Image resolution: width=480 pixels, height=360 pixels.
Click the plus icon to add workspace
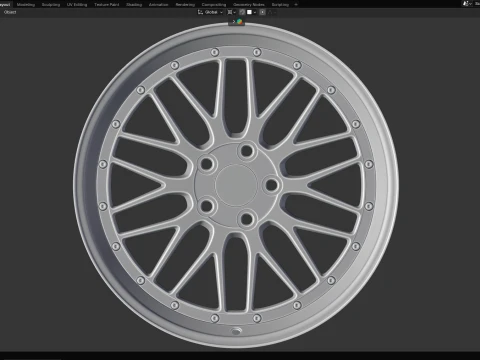coord(296,5)
